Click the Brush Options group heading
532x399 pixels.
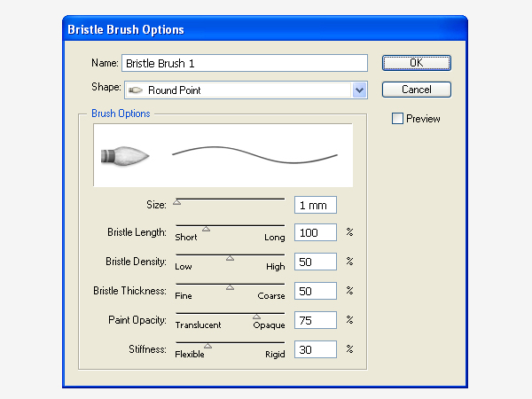pos(121,113)
